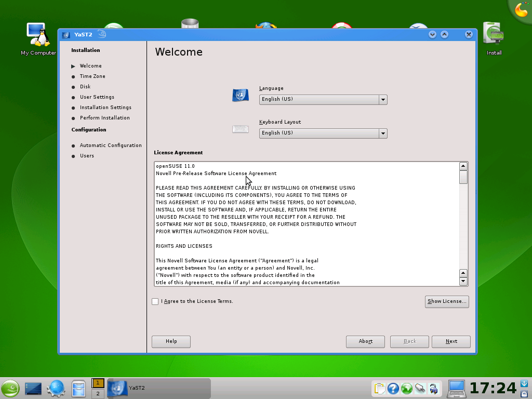Click Disk step in sidebar

click(85, 87)
